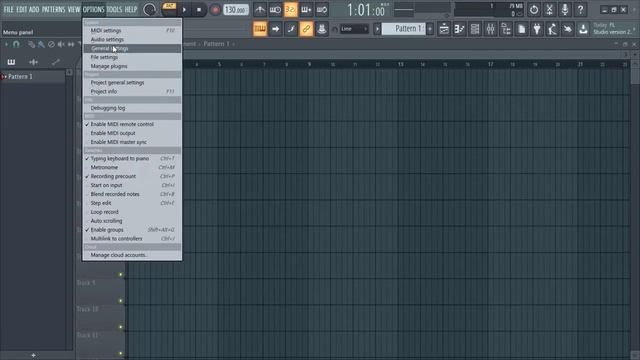Screen dimensions: 640x360
Task: Click the help question mark icon
Action: pyautogui.click(x=580, y=9)
